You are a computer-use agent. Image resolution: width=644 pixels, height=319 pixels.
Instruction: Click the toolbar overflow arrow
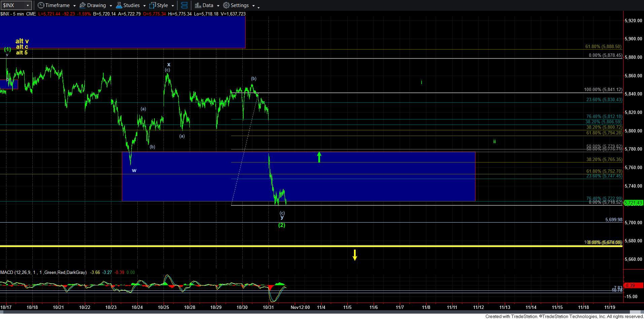click(258, 7)
